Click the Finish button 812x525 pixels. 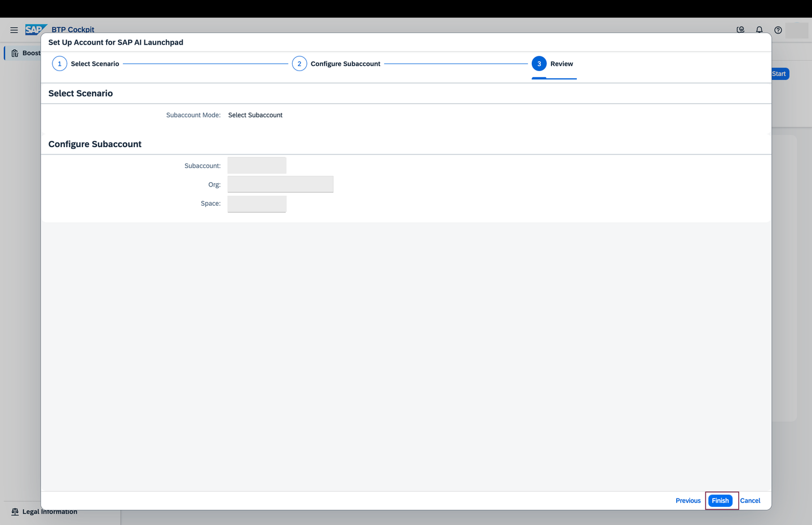point(721,501)
